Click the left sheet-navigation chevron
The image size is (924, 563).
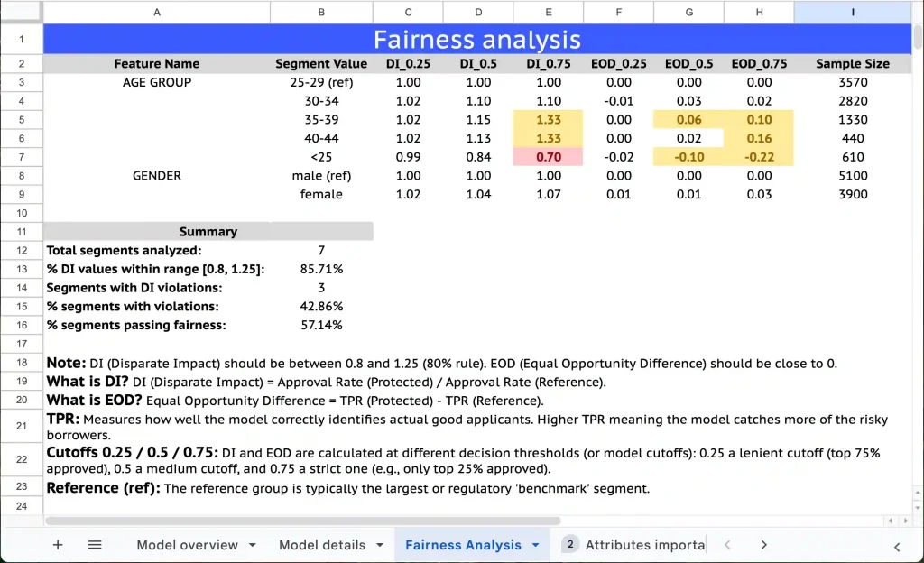pos(727,544)
